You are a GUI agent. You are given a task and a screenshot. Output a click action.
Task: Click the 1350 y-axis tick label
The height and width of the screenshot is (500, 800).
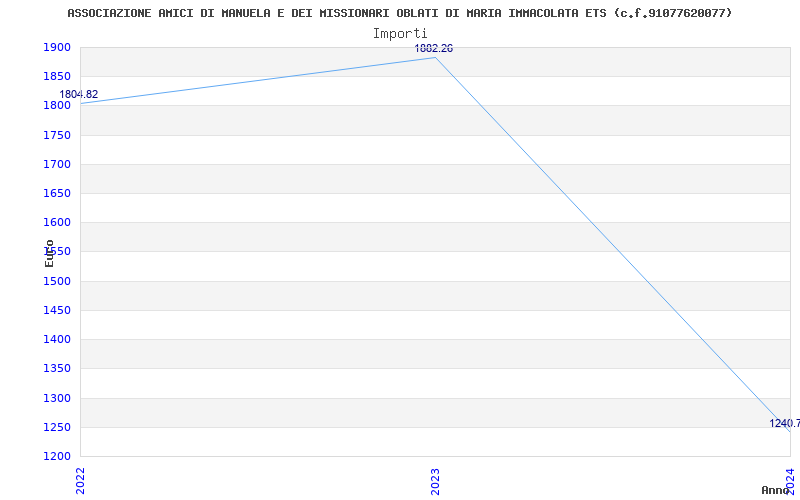pos(57,368)
